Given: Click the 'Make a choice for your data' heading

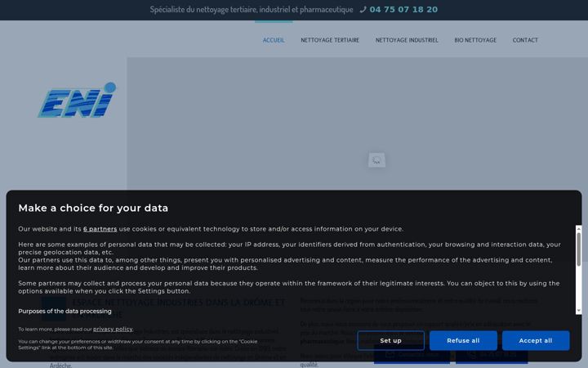Looking at the screenshot, I should tap(93, 208).
